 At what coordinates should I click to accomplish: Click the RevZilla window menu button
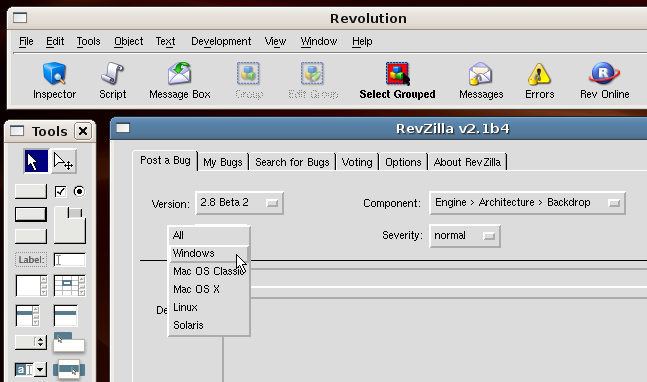(x=123, y=128)
